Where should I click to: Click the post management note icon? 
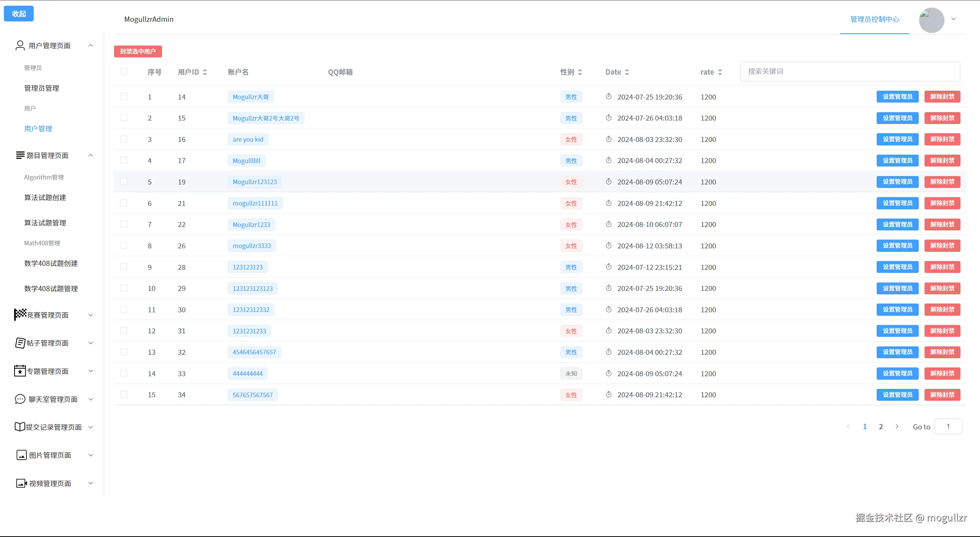[x=20, y=343]
